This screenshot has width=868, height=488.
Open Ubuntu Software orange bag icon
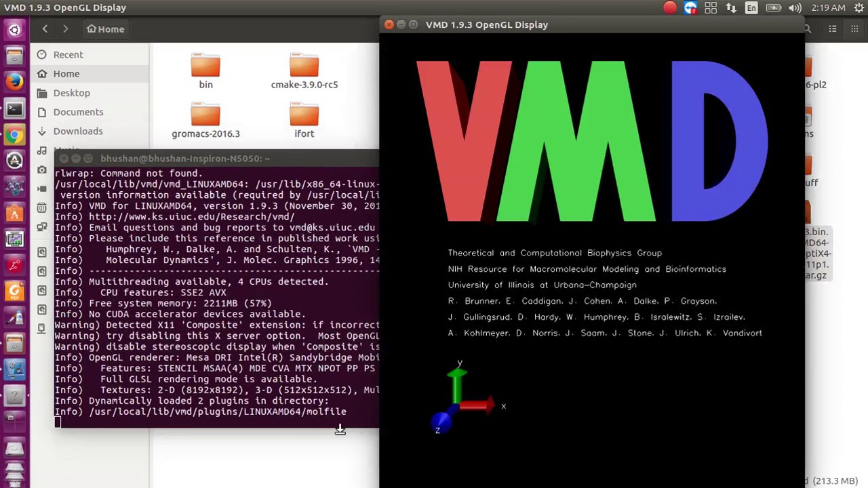pos(14,213)
